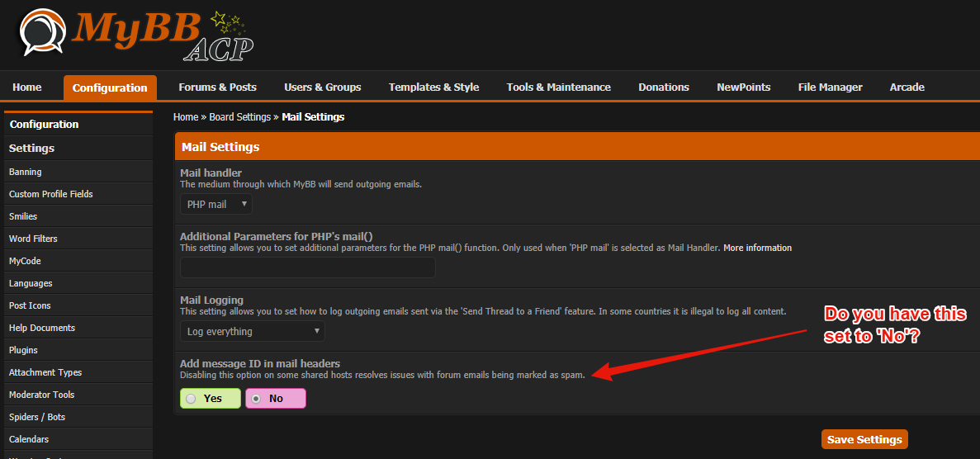Open Post Icons sidebar item

(78, 305)
